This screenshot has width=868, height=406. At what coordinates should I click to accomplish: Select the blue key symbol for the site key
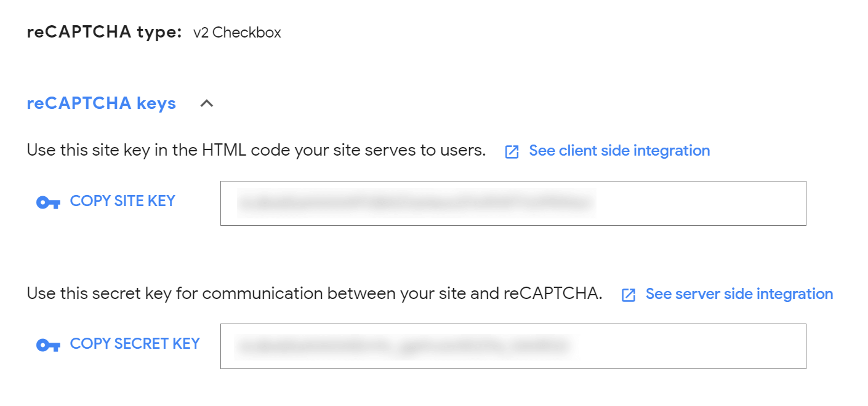pyautogui.click(x=47, y=201)
